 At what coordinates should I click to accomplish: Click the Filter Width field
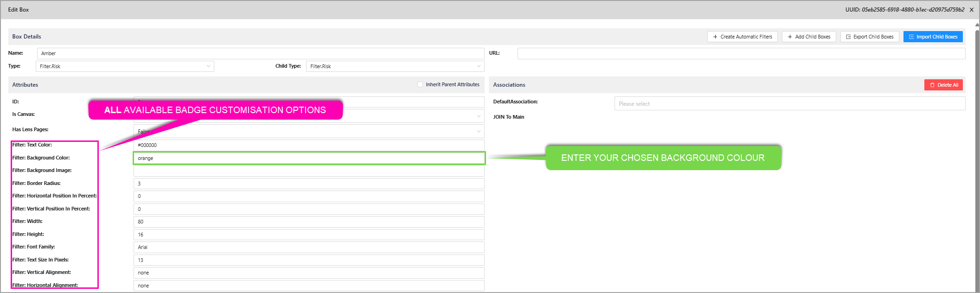pyautogui.click(x=308, y=222)
